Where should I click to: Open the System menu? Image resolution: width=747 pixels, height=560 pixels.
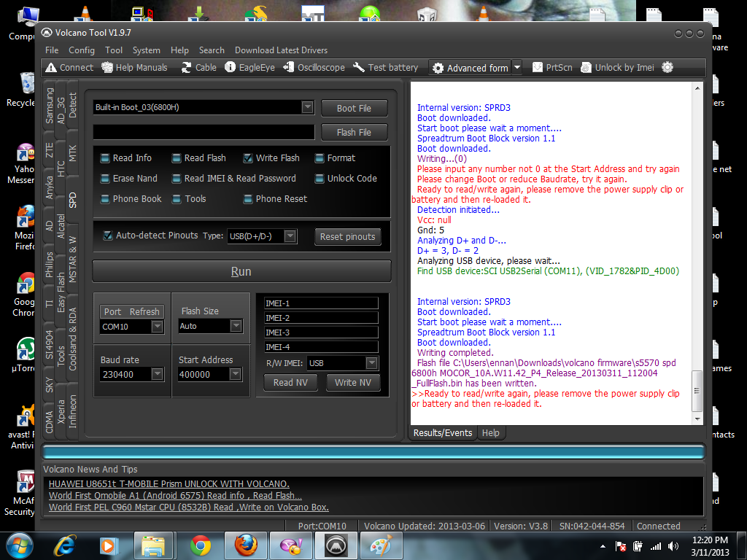pos(146,50)
